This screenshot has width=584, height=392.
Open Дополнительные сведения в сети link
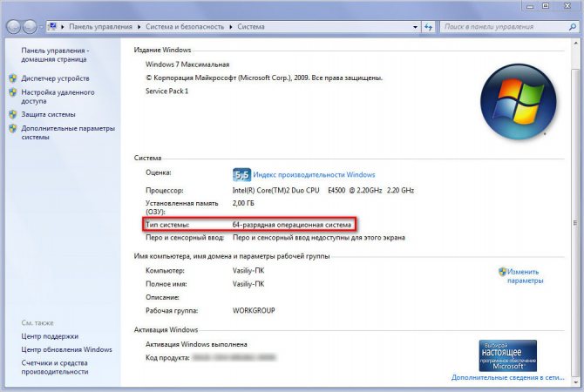click(507, 377)
